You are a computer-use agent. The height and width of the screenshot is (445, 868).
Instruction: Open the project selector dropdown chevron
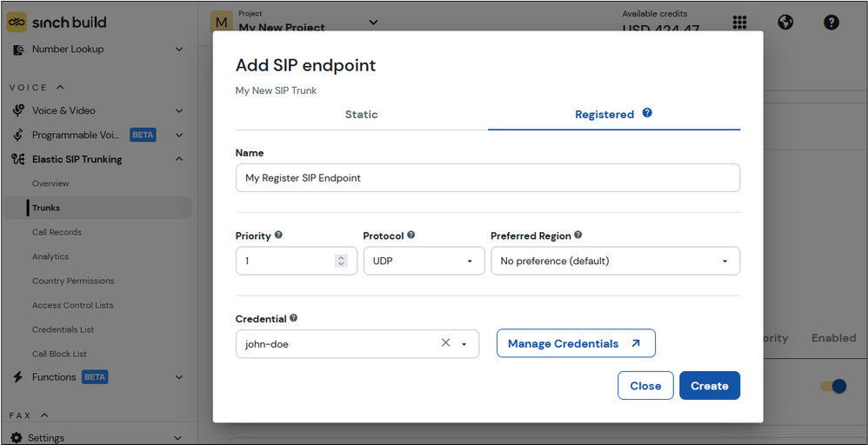374,22
